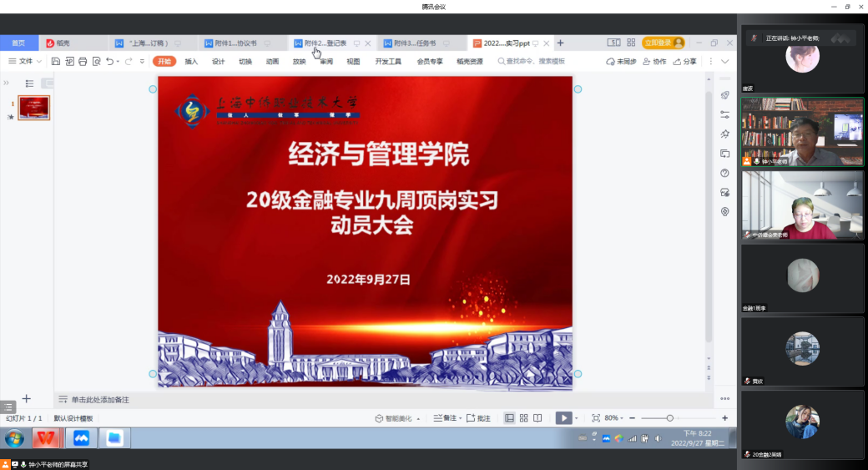Toggle reading view in status bar
The image size is (868, 470).
pyautogui.click(x=537, y=418)
